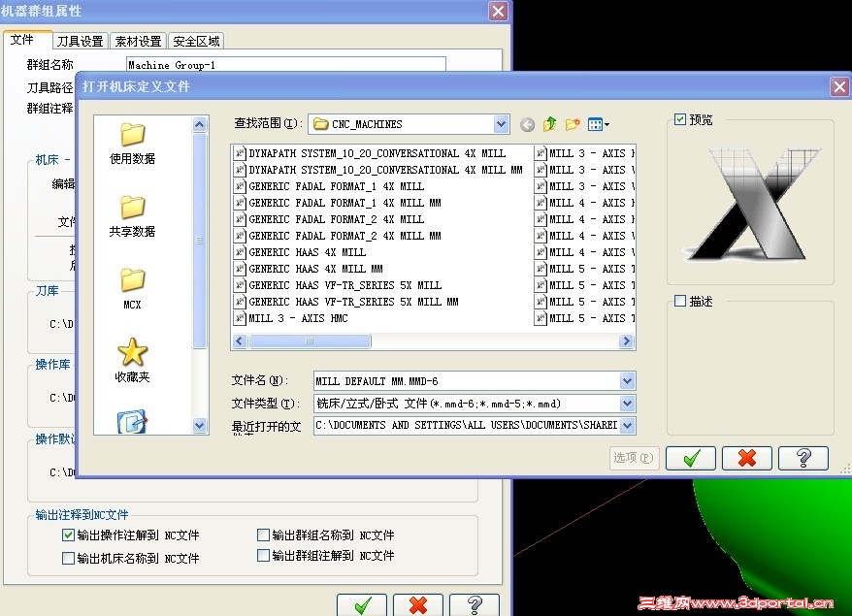
Task: Confirm file dialog with green checkmark
Action: click(x=691, y=459)
